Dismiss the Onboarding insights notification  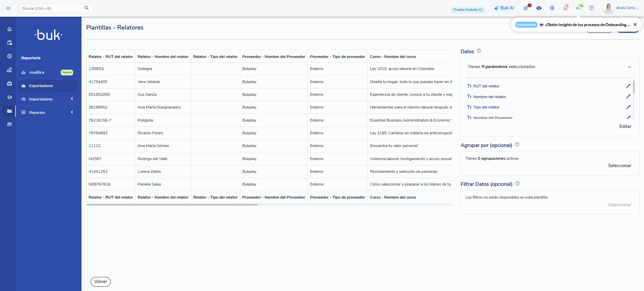(x=635, y=24)
